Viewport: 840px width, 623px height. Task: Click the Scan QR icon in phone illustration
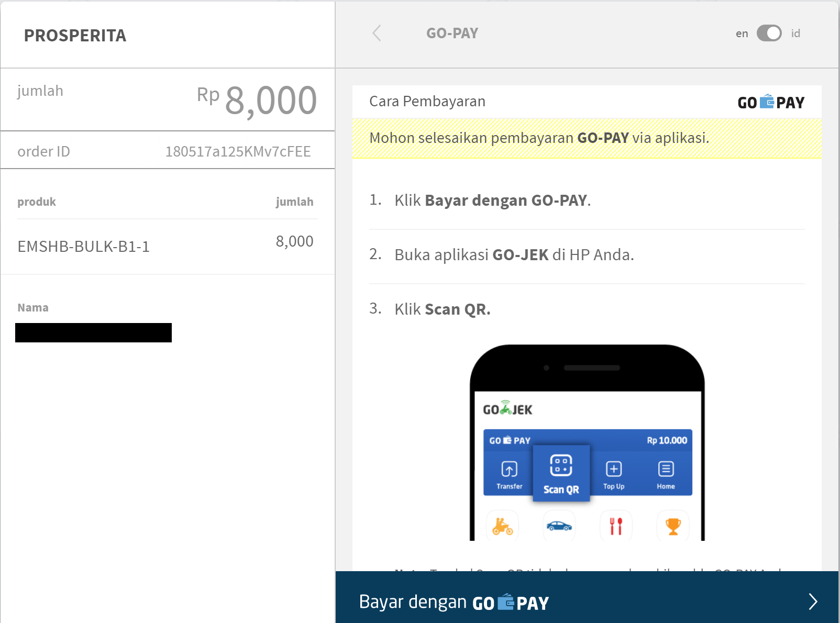click(x=561, y=473)
